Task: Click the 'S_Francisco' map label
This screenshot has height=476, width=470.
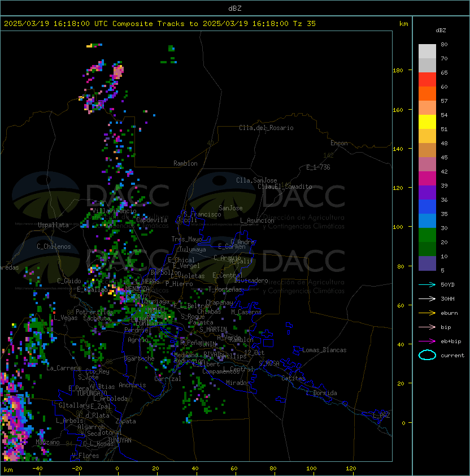Action: click(x=202, y=214)
